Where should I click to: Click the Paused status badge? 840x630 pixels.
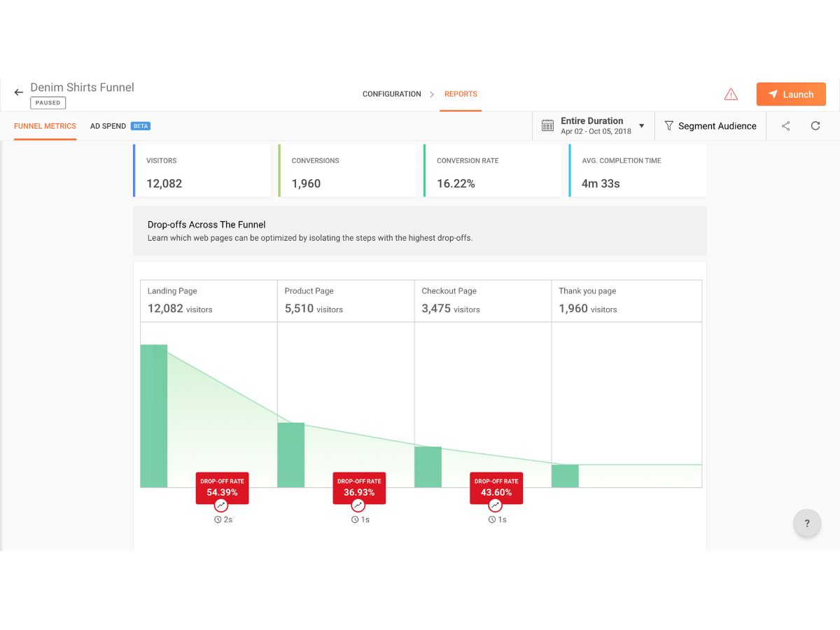point(48,103)
